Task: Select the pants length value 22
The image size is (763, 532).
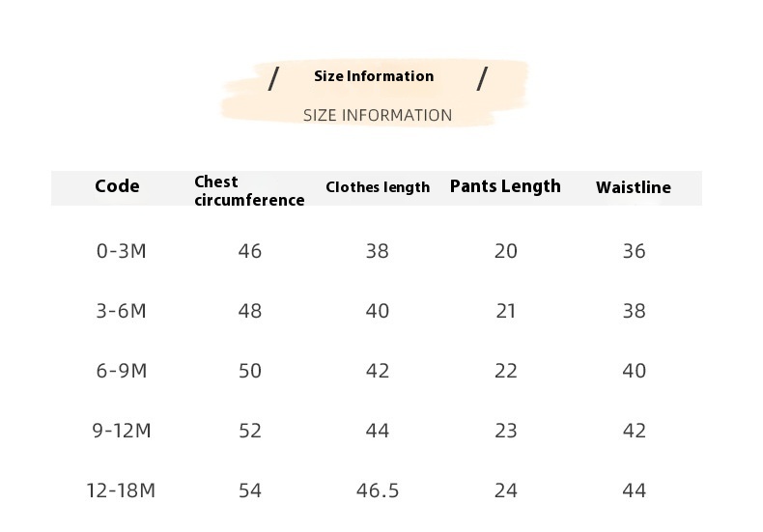Action: [506, 371]
